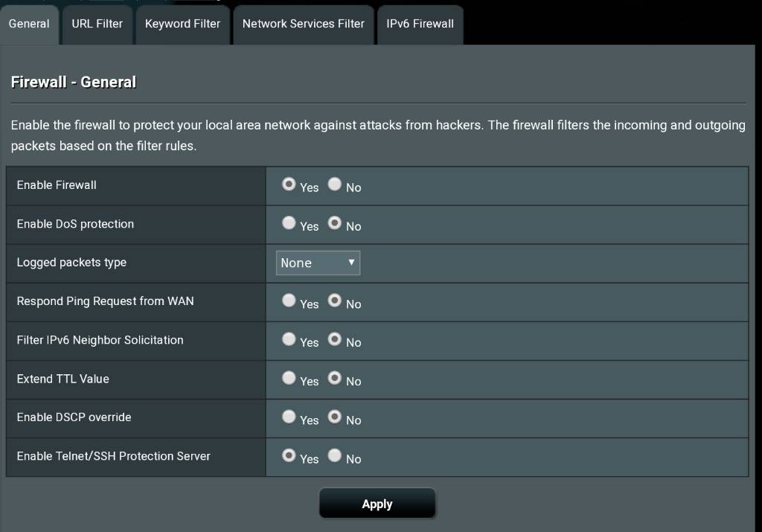The height and width of the screenshot is (532, 762).
Task: Enable DoS protection with Yes
Action: (289, 223)
